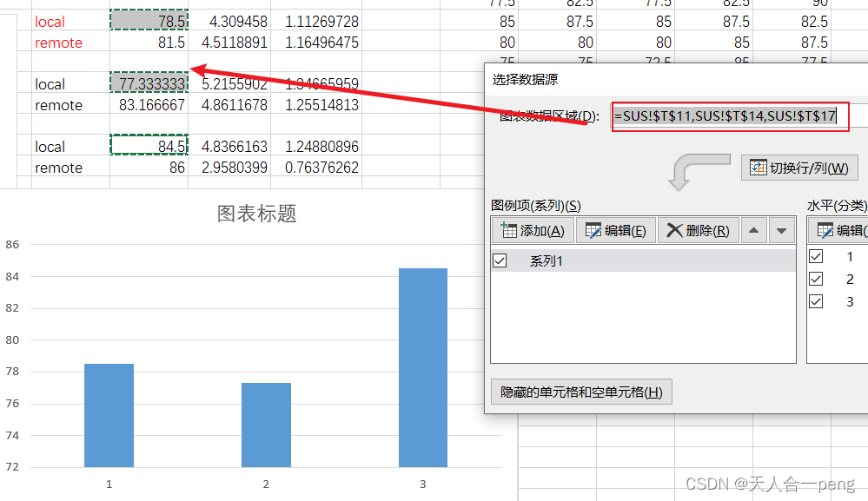Select the third blue bar in chart
The image size is (868, 501).
423,368
